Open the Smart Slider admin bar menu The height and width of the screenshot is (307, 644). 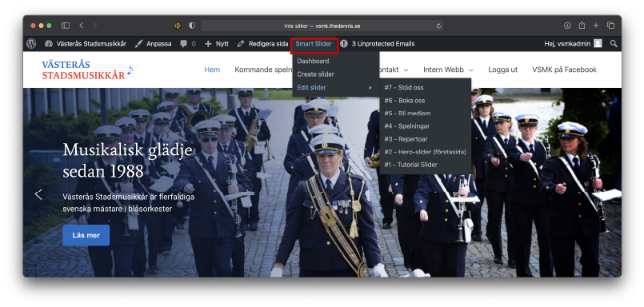click(x=314, y=43)
